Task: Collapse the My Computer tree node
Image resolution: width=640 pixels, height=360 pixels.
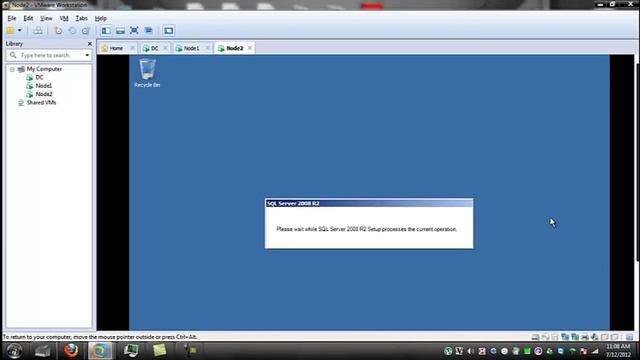Action: pos(12,69)
